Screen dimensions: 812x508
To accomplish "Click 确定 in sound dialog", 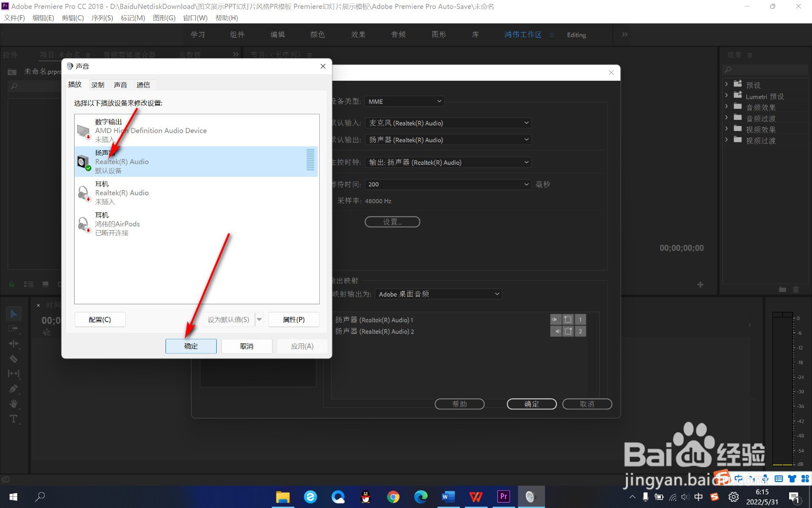I will (x=191, y=346).
